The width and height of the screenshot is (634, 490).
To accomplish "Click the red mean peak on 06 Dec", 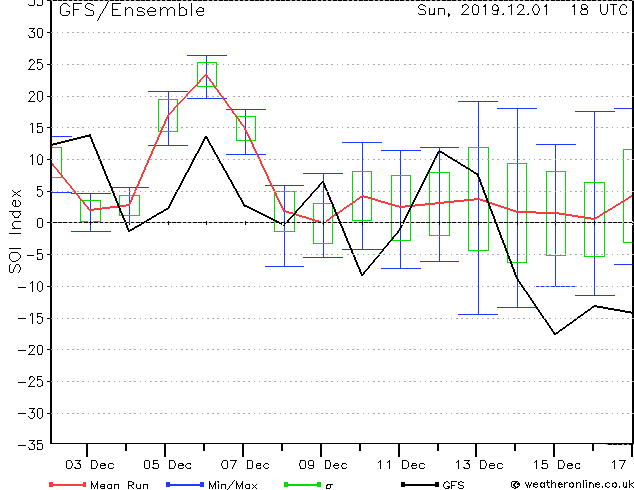I will 206,74.
